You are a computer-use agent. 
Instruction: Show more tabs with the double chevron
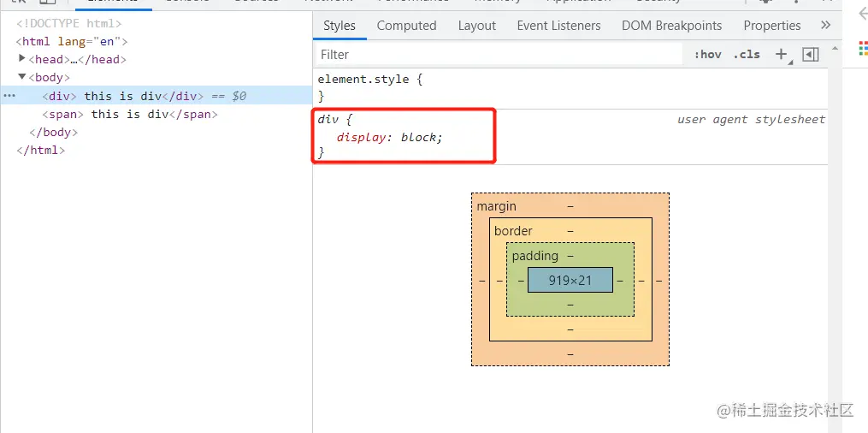826,25
